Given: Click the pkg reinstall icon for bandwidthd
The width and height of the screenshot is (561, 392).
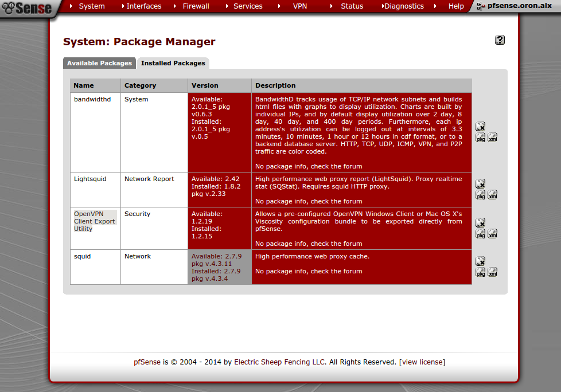Looking at the screenshot, I should tap(481, 138).
